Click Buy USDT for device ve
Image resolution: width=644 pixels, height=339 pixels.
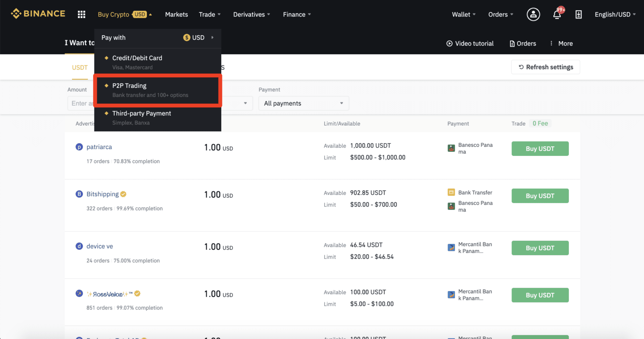point(540,248)
